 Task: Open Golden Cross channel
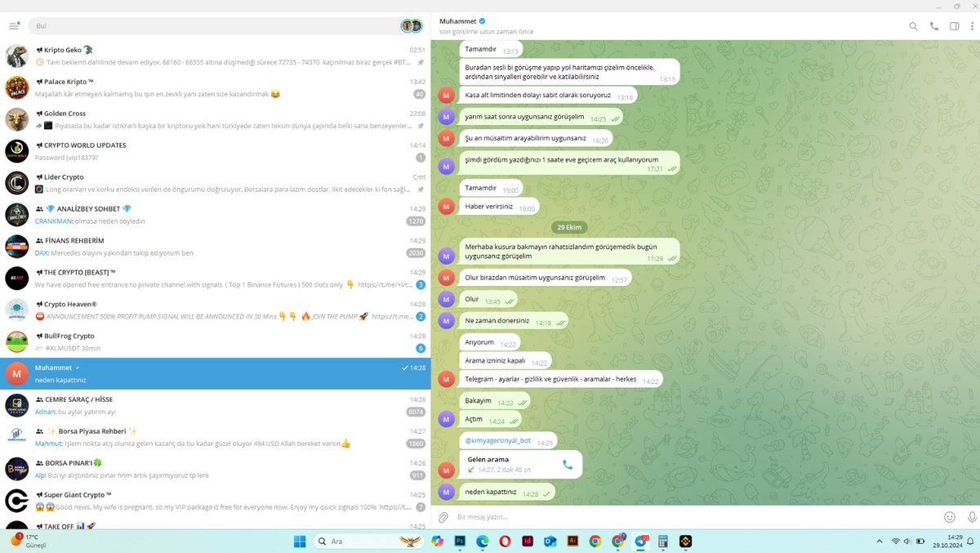216,119
